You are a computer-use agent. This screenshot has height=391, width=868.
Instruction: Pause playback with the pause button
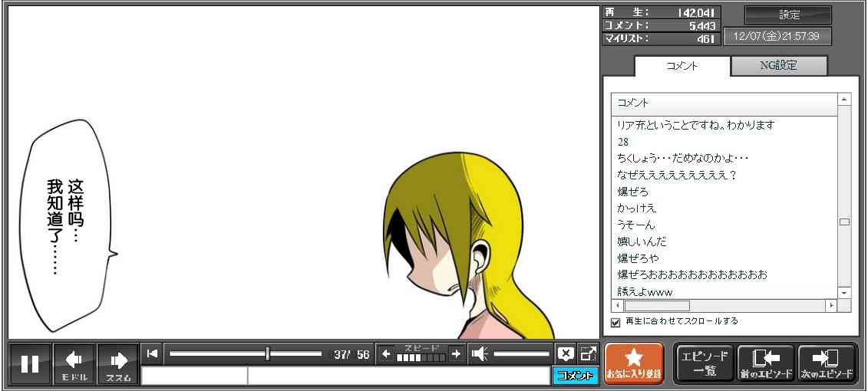click(x=30, y=363)
